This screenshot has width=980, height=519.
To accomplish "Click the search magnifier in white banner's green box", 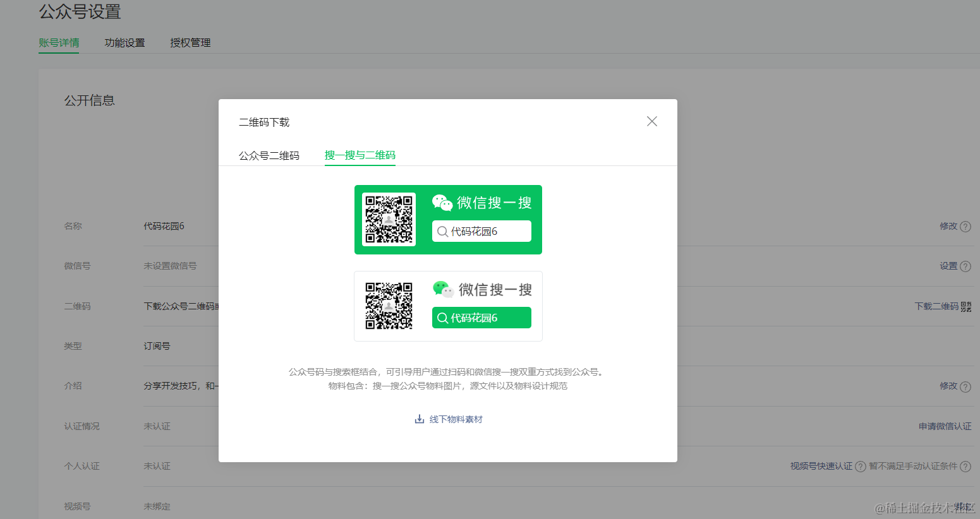I will click(x=442, y=318).
